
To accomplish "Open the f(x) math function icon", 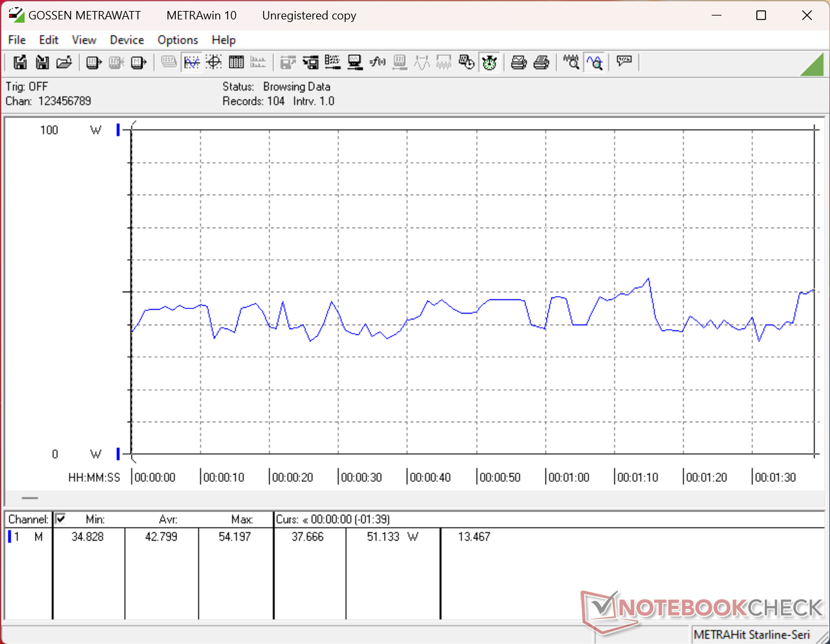I will (x=378, y=63).
